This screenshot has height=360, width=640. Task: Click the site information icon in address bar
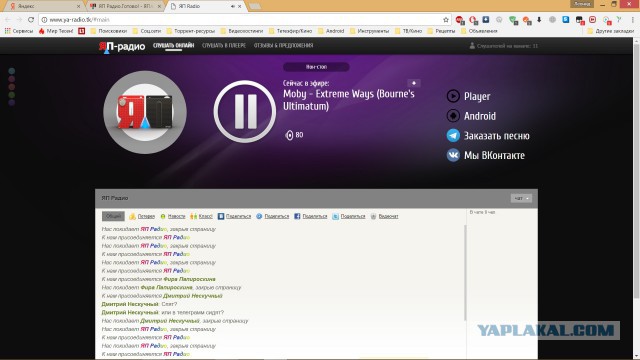coord(44,20)
